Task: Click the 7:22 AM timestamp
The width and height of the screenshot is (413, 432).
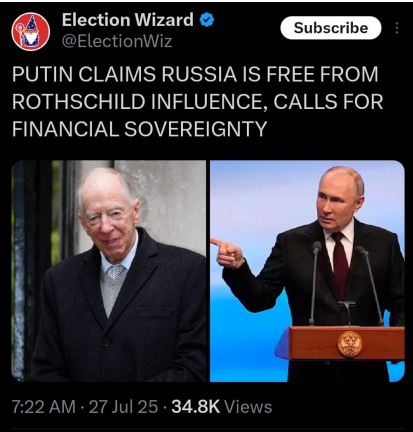Action: click(x=44, y=407)
